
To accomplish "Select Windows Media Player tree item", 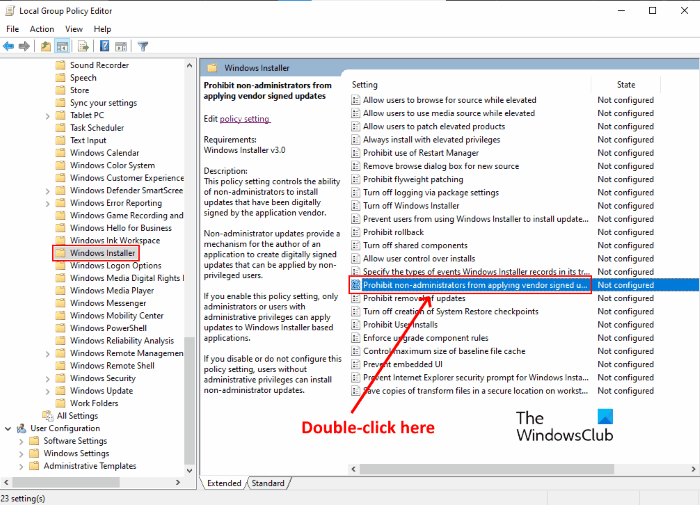I will (x=112, y=291).
